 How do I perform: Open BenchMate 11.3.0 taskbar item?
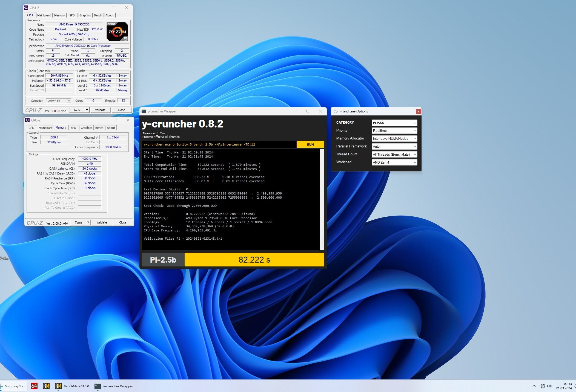(72, 386)
